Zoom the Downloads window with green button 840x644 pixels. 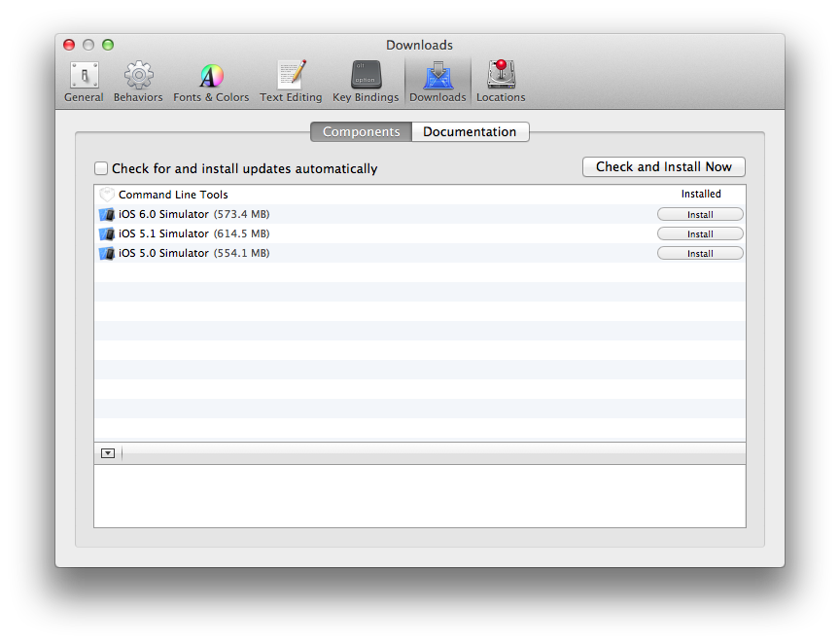[x=108, y=45]
